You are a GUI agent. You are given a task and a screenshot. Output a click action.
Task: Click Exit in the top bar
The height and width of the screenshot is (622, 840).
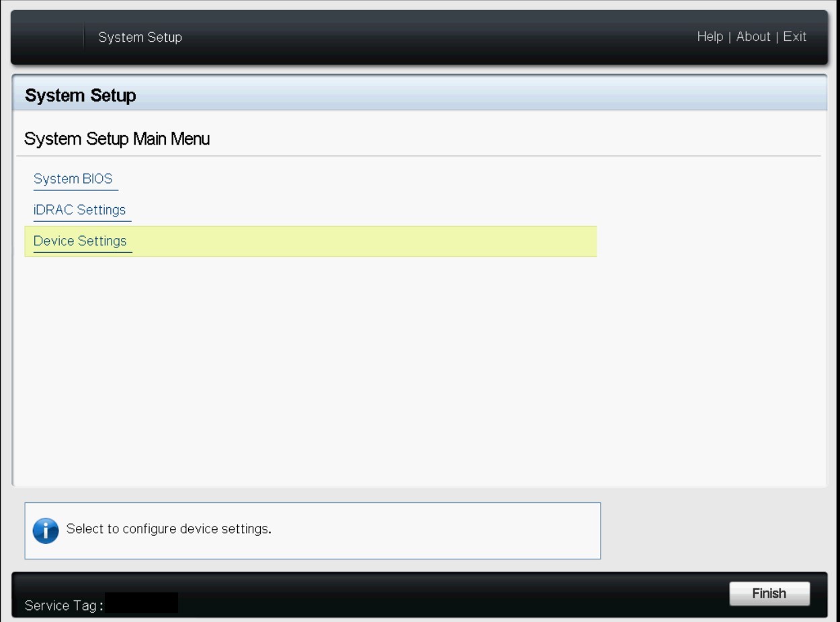pos(794,37)
